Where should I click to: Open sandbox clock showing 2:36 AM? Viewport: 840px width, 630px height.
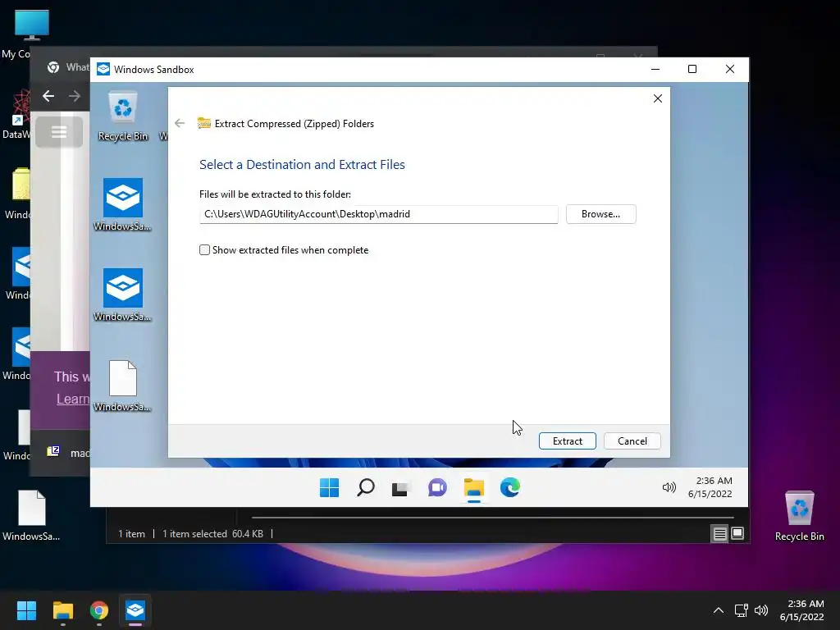pyautogui.click(x=710, y=487)
